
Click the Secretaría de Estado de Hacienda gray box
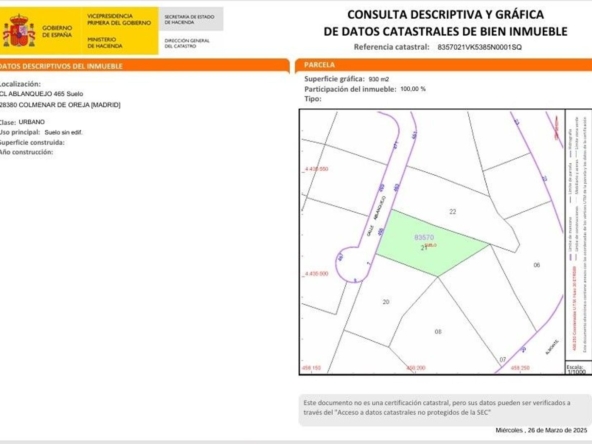[x=191, y=19]
